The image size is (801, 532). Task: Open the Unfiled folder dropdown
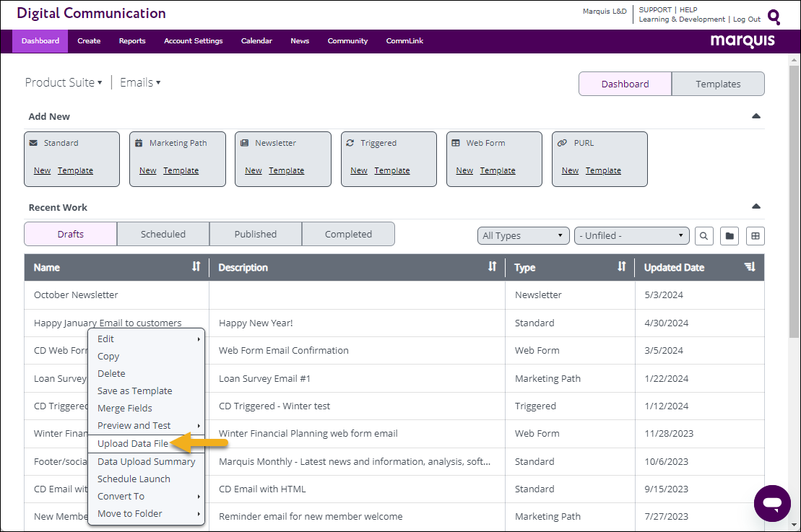tap(631, 236)
